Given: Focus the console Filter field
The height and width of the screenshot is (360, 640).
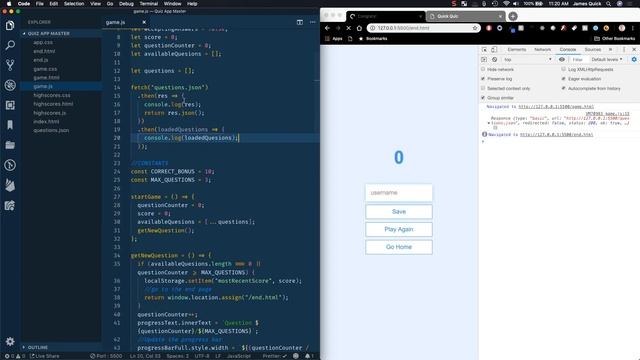Looking at the screenshot, I should coord(578,60).
